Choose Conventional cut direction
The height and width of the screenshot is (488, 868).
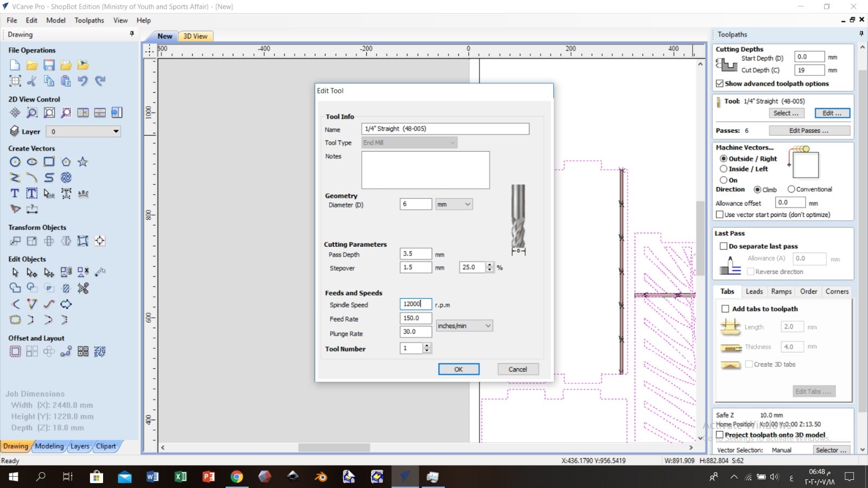(791, 189)
